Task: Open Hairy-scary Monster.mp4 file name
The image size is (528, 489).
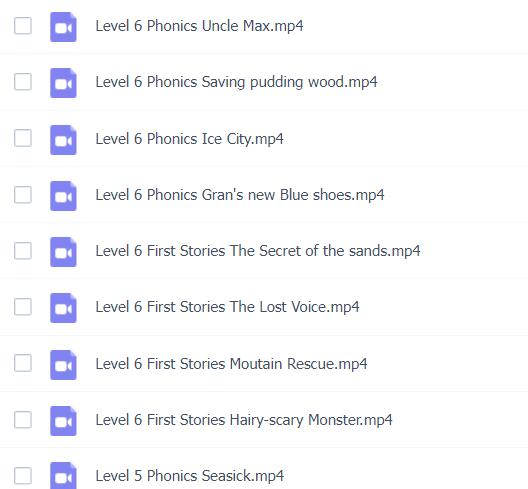Action: (244, 420)
